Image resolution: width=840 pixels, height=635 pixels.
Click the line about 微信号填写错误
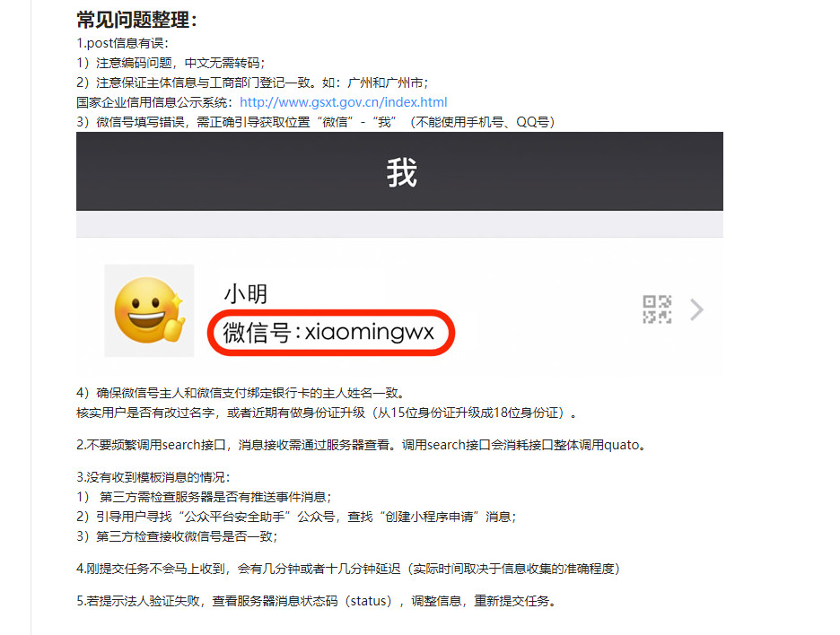coord(316,122)
